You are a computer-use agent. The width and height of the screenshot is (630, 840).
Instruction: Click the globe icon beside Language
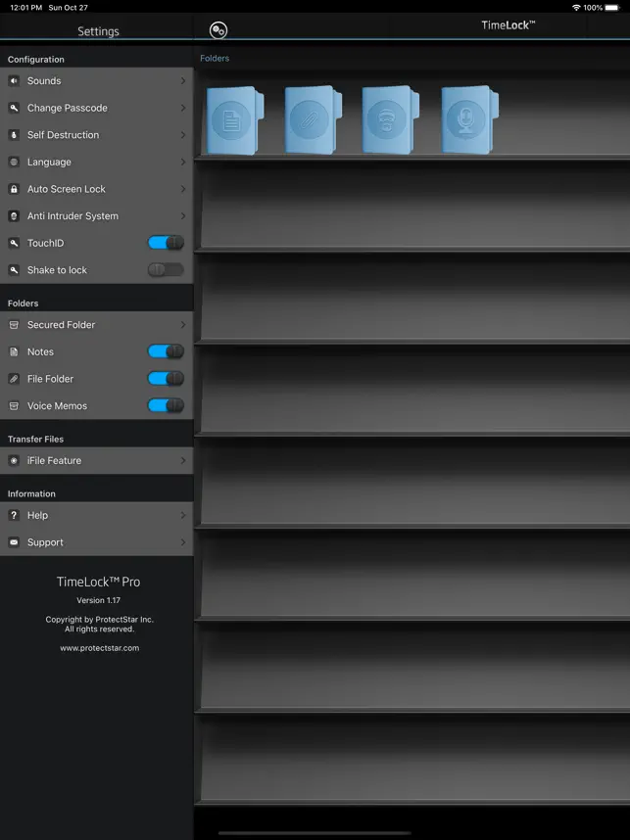14,162
